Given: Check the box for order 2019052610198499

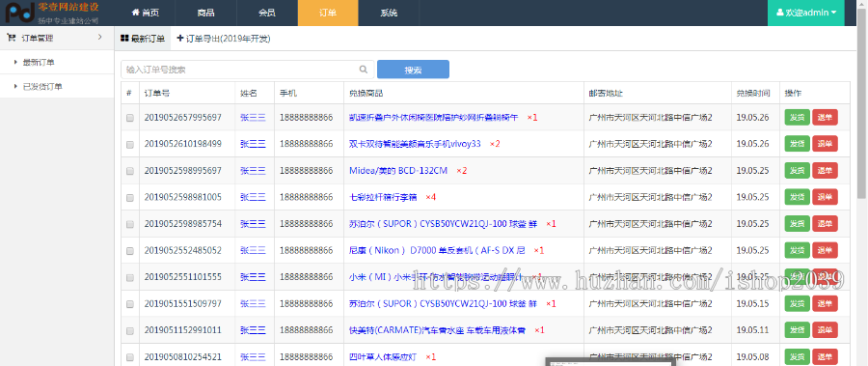Looking at the screenshot, I should tap(130, 144).
